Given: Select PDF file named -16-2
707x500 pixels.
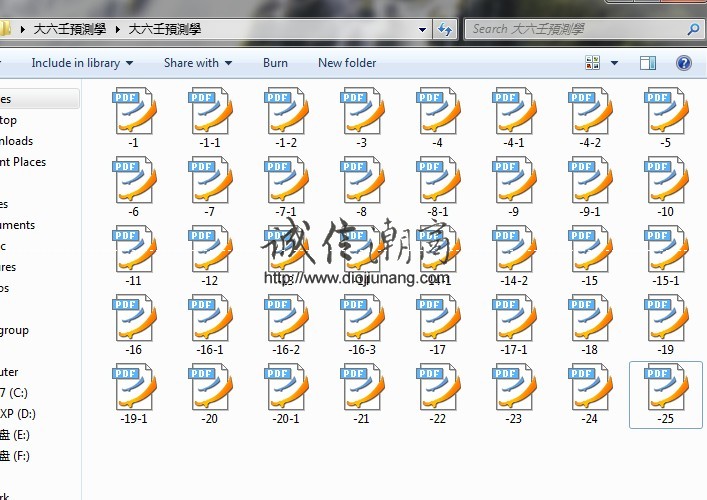Looking at the screenshot, I should 286,325.
